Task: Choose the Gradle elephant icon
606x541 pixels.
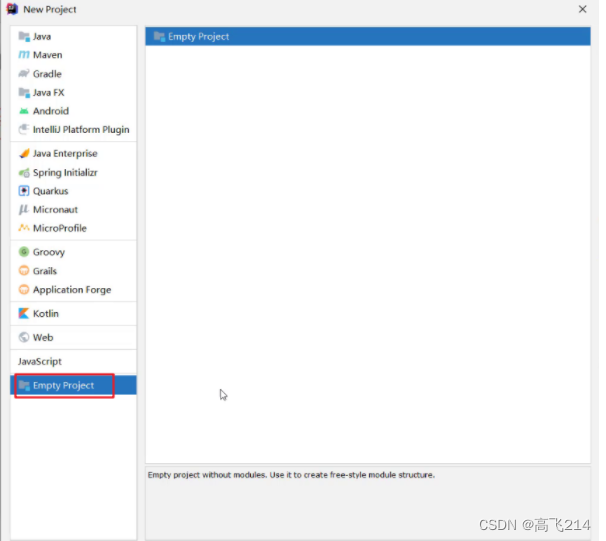Action: (24, 73)
